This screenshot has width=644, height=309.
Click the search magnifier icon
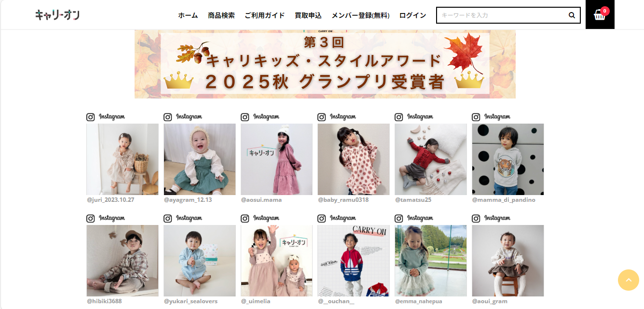click(x=572, y=15)
